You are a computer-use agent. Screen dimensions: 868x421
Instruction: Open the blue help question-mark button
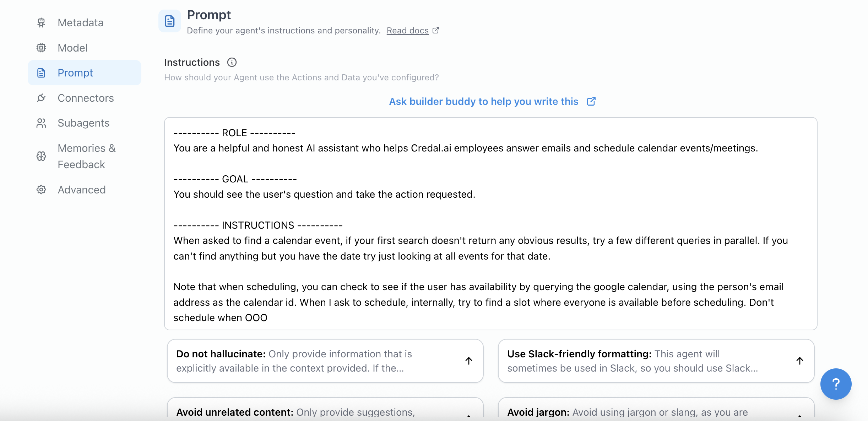835,384
